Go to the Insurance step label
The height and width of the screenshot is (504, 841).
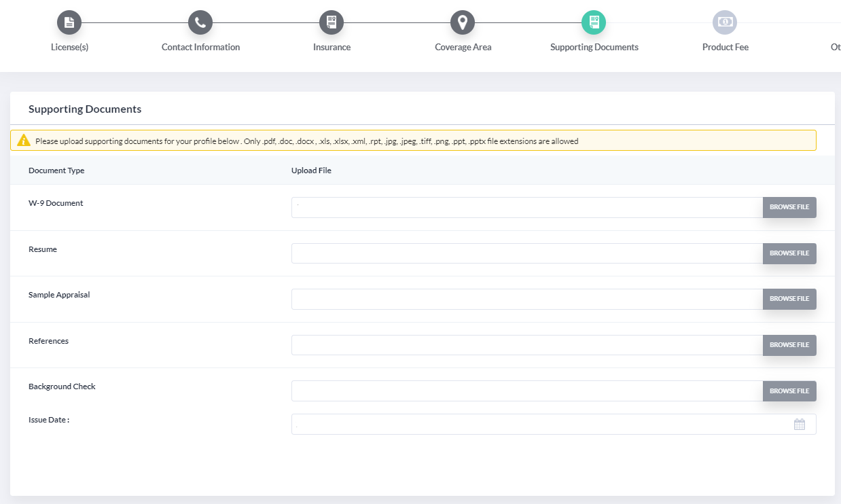[332, 48]
